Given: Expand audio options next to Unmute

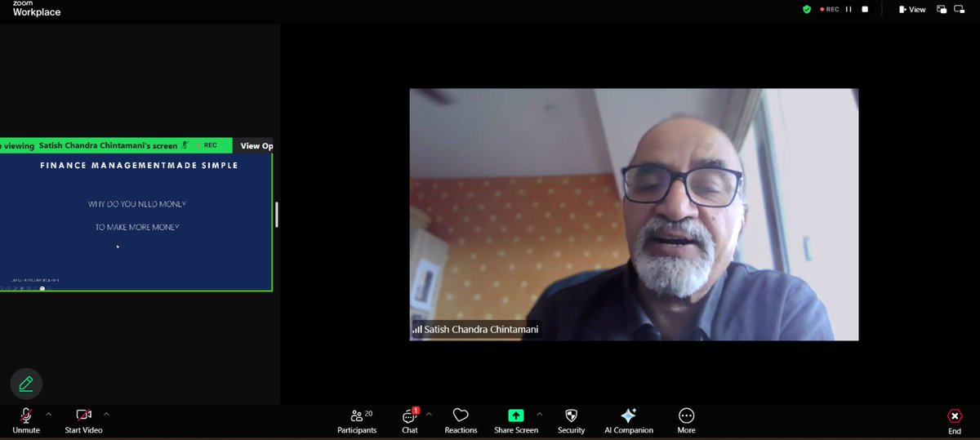Looking at the screenshot, I should click(48, 414).
